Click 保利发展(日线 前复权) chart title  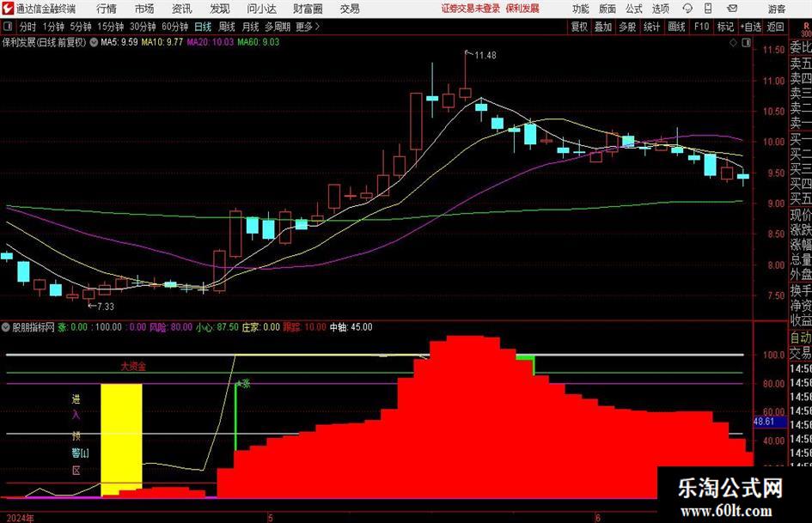pos(45,42)
